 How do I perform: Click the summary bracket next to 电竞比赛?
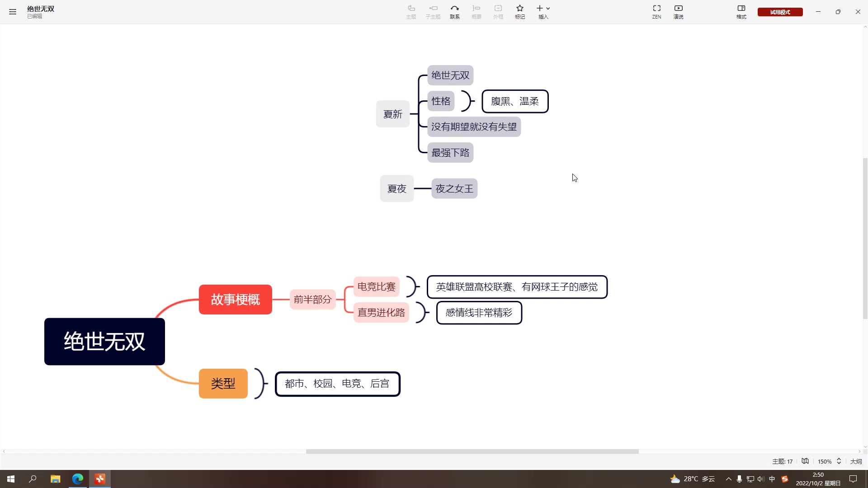(413, 287)
